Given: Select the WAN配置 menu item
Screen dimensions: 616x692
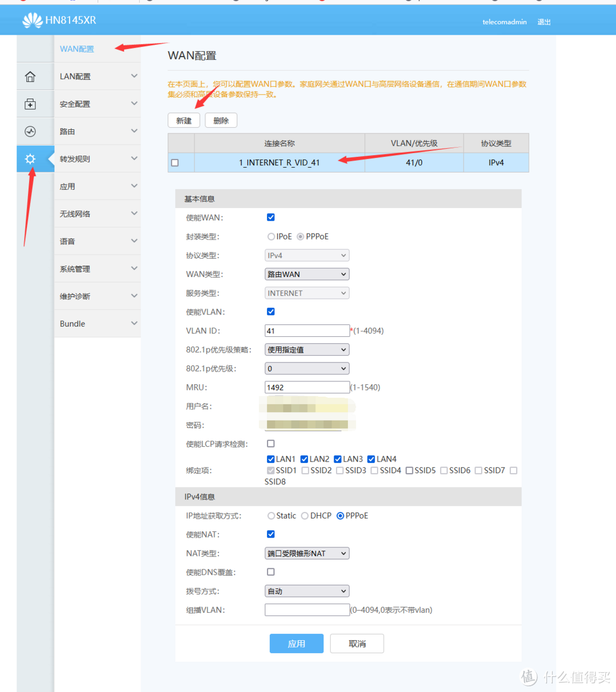Looking at the screenshot, I should pyautogui.click(x=76, y=49).
